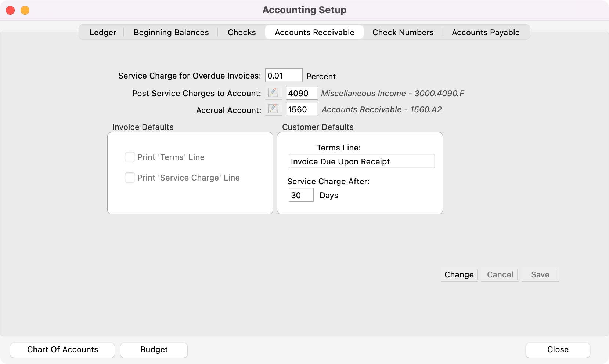The image size is (609, 364).
Task: Open Chart Of Accounts
Action: [x=62, y=350]
